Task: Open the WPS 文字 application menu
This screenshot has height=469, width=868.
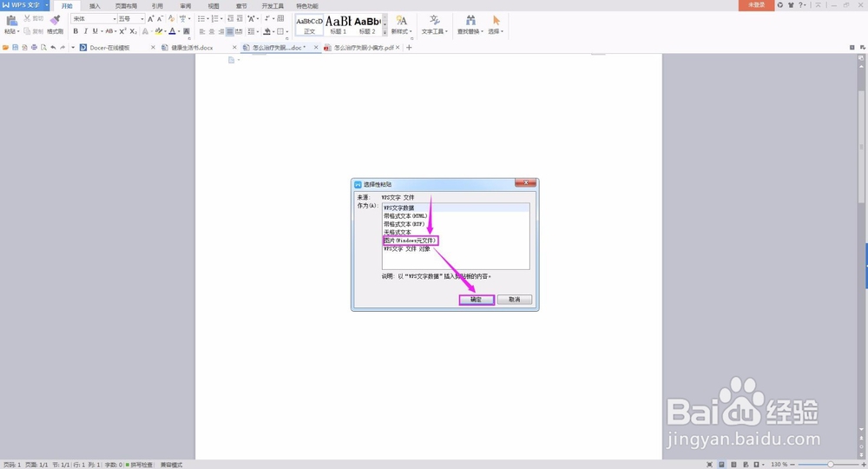Action: click(24, 5)
